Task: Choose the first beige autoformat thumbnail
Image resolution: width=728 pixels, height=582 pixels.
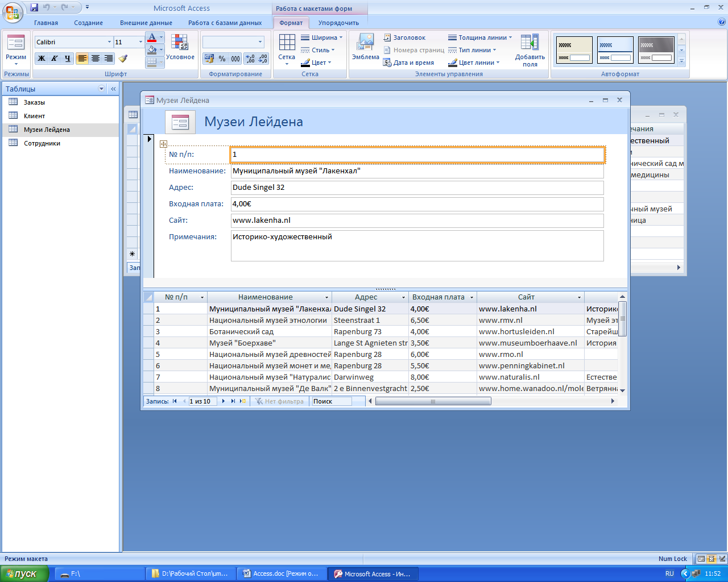Action: (x=574, y=50)
